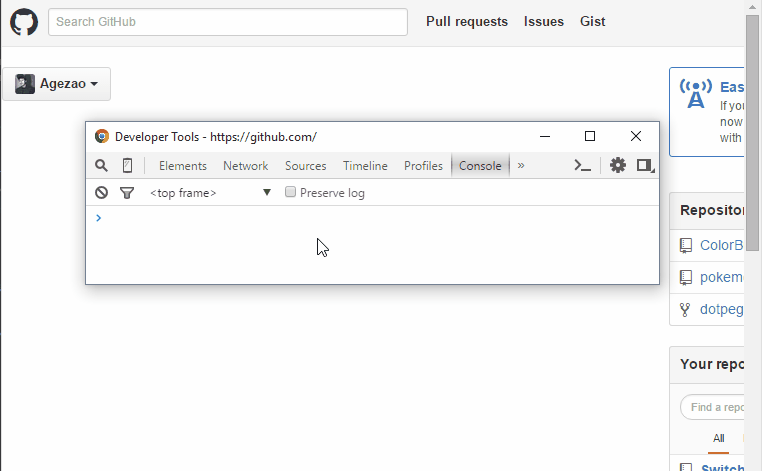
Task: Change DevTools dock side icon
Action: 645,166
